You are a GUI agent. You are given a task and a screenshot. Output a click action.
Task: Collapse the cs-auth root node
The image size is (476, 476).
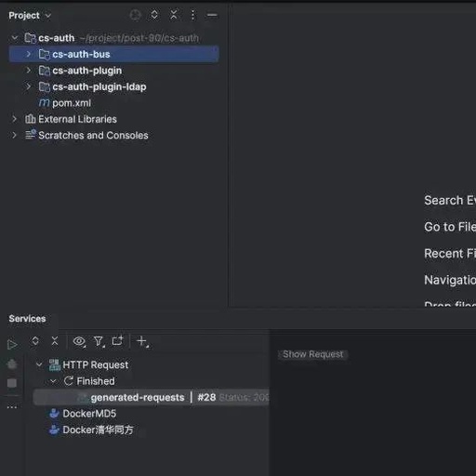pos(15,38)
